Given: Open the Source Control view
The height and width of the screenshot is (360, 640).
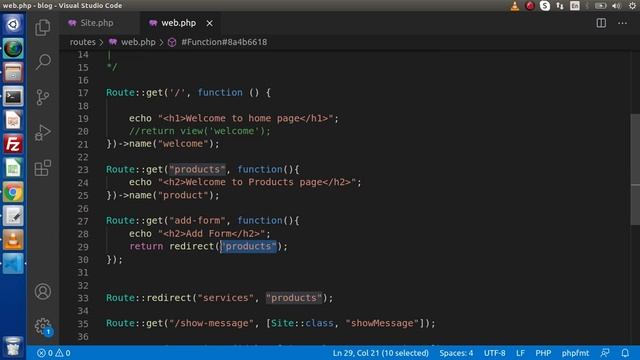Looking at the screenshot, I should click(43, 97).
